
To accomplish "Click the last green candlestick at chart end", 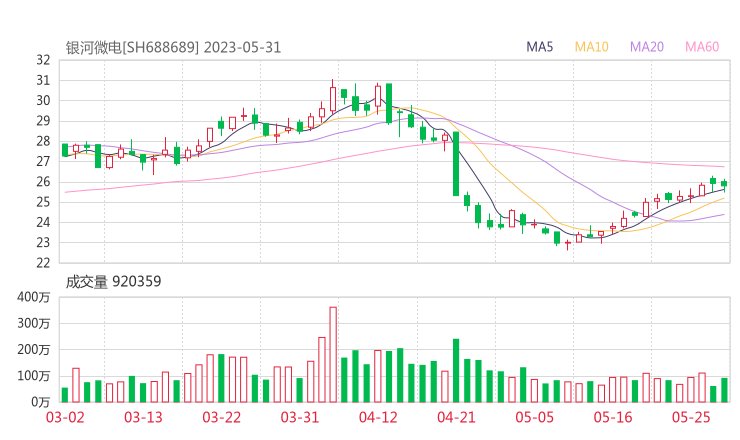I will click(x=724, y=184).
